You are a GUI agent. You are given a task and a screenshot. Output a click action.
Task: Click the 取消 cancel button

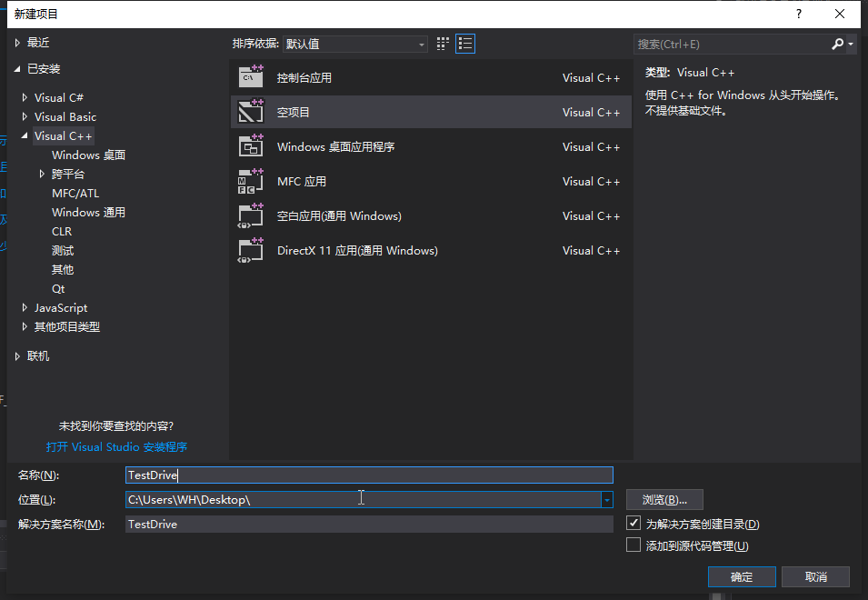(816, 576)
